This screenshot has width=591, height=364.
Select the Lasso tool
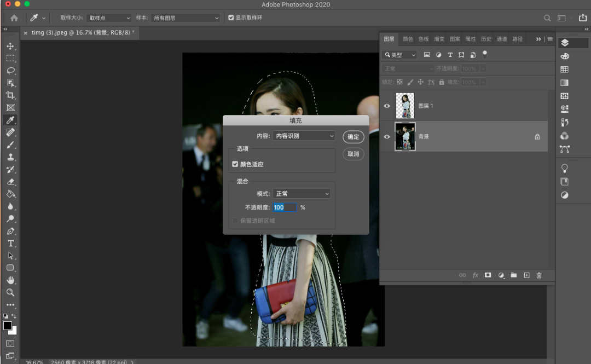(10, 71)
